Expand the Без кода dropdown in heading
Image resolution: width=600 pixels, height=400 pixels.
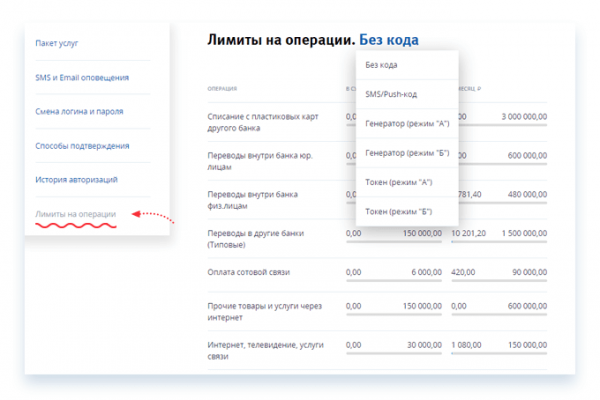[389, 40]
